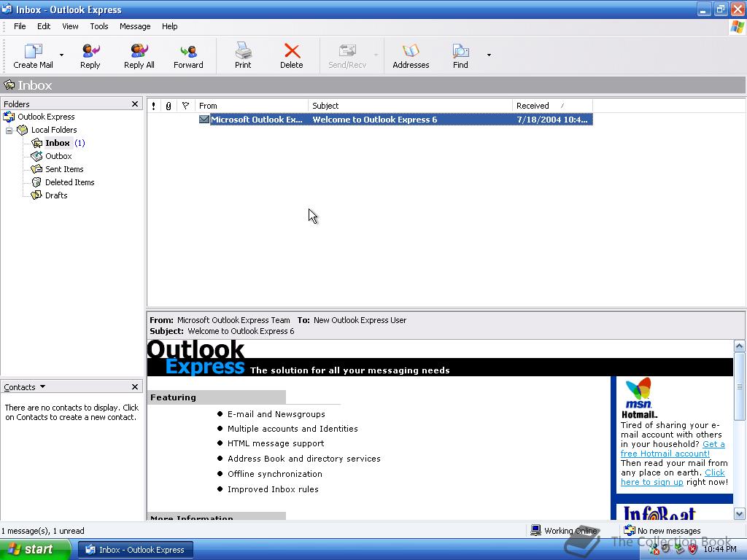
Task: Click the Click here to sign up link
Action: [x=672, y=477]
